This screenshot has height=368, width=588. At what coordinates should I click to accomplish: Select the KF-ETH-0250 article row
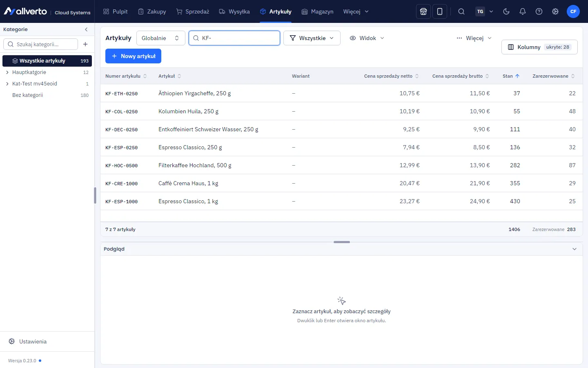(x=341, y=93)
